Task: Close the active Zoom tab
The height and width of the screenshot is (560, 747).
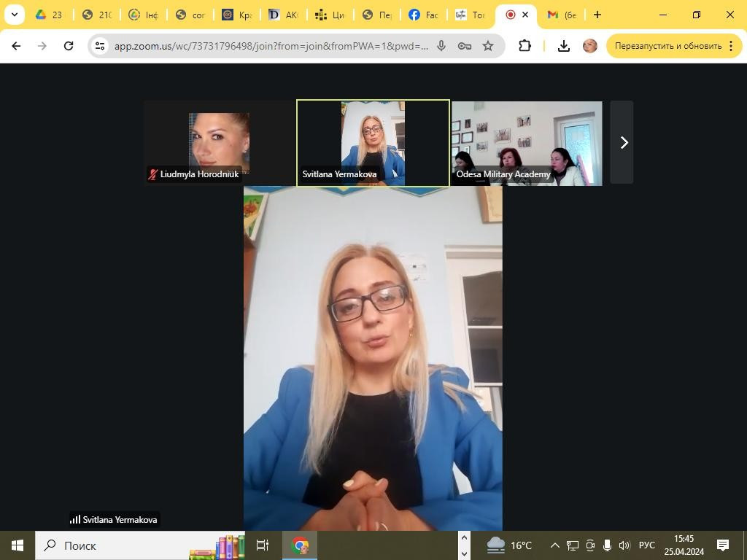Action: [525, 15]
